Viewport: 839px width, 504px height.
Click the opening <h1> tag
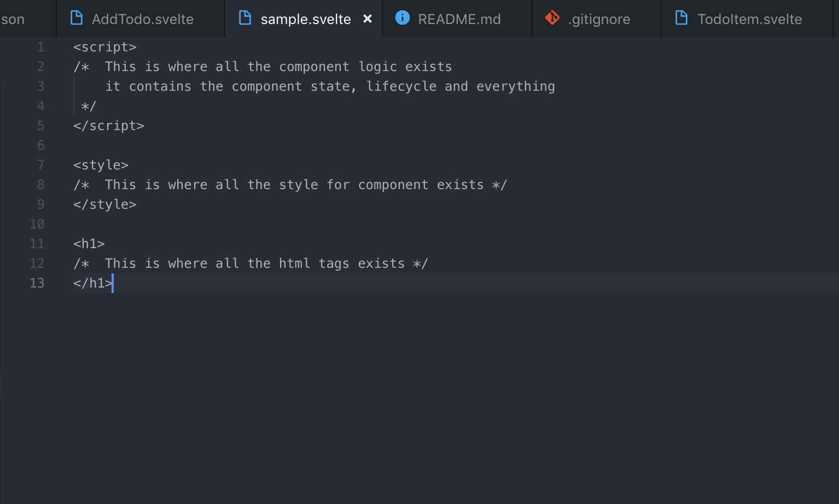point(89,244)
